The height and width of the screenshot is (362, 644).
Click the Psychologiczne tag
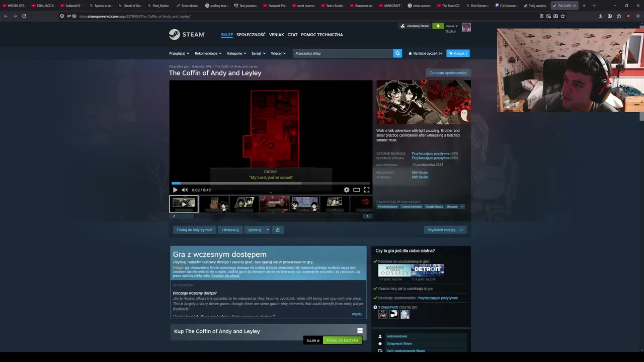coord(388,207)
